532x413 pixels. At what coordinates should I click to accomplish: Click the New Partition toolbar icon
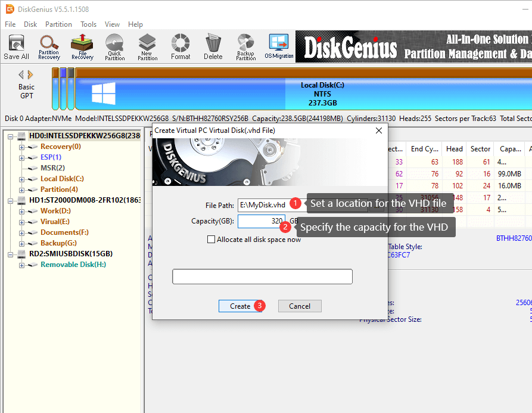tap(147, 47)
